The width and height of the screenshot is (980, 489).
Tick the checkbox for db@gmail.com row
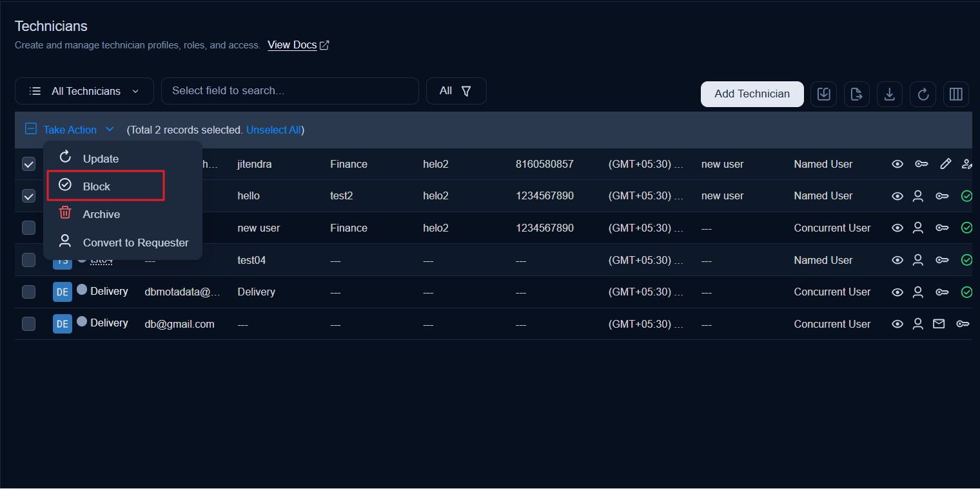(29, 324)
